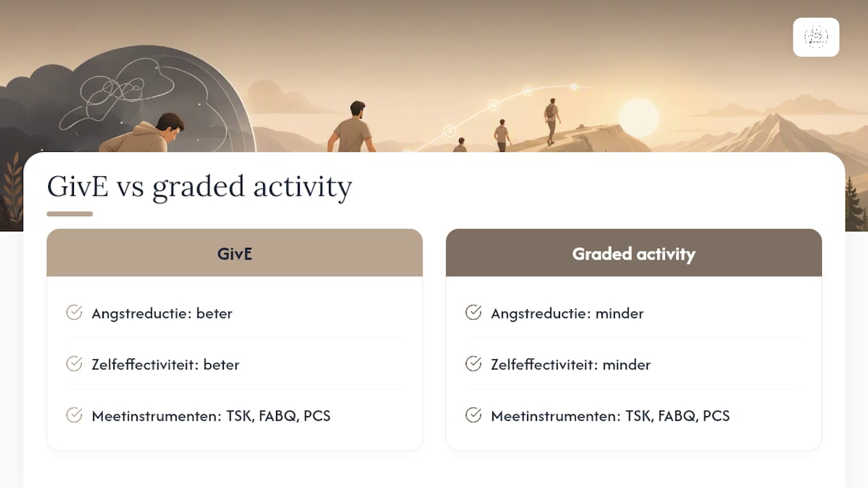Click check icon beside Angstreductie: minder
Image resolution: width=868 pixels, height=488 pixels.
(473, 312)
